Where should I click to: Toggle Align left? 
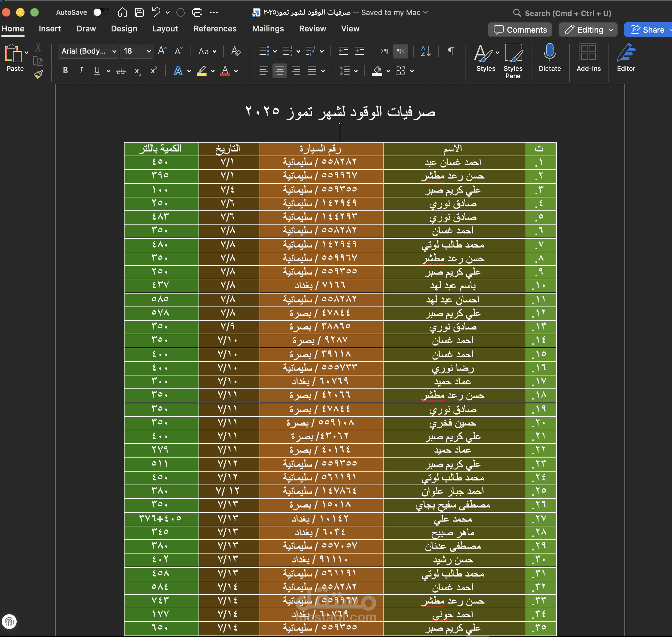pyautogui.click(x=263, y=71)
